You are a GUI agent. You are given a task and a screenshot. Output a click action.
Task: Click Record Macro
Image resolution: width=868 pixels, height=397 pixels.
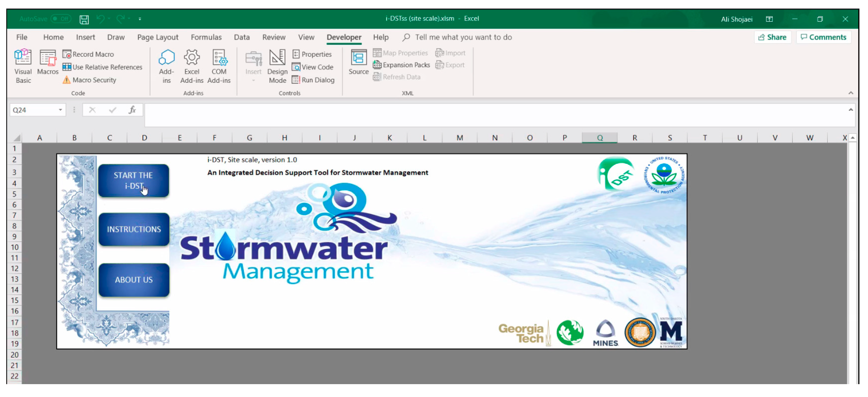(88, 54)
